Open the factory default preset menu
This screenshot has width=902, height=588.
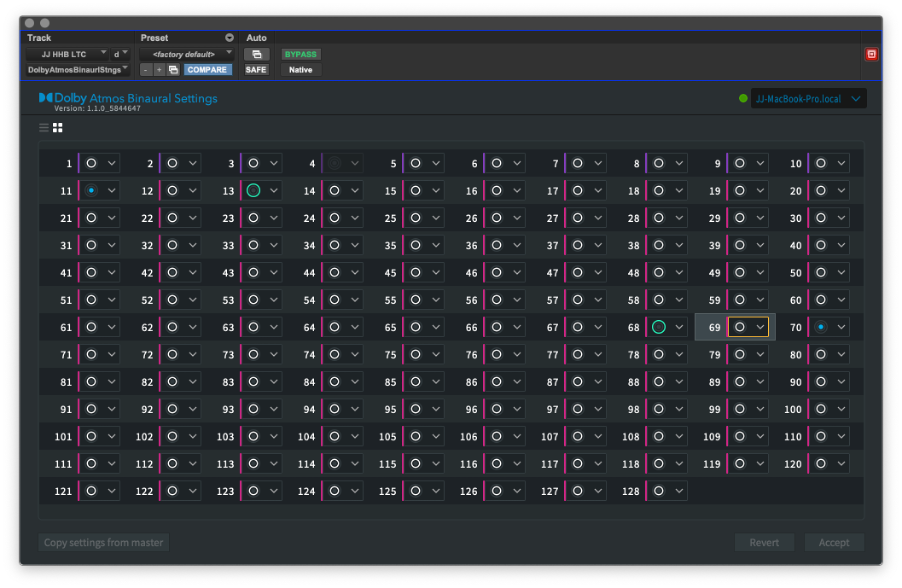coord(187,54)
